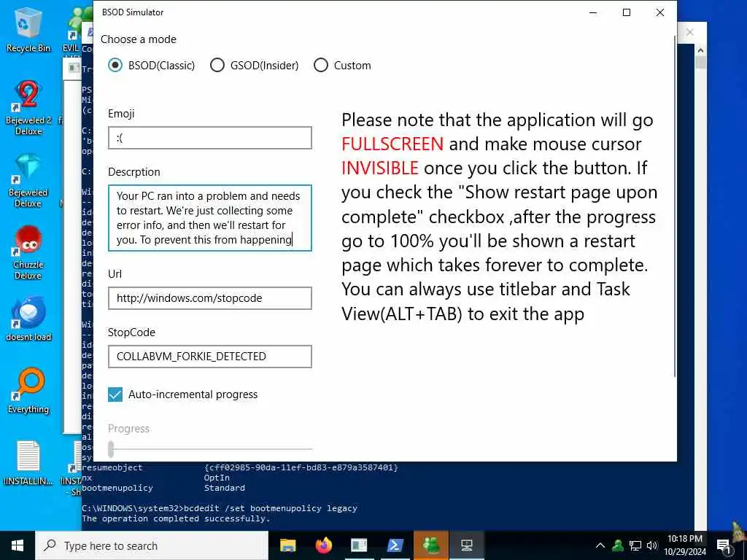Click the Progress slider thumb

(111, 448)
